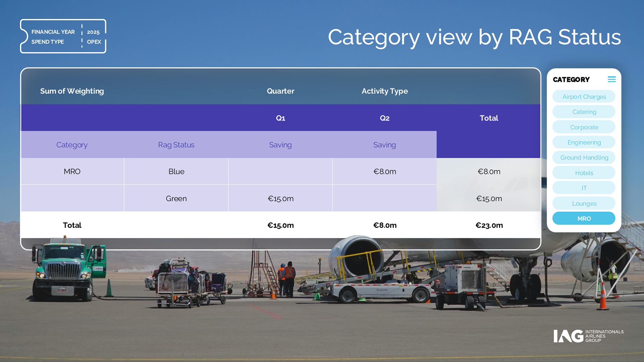
Task: Click the €23.0m grand total value
Action: coord(489,225)
